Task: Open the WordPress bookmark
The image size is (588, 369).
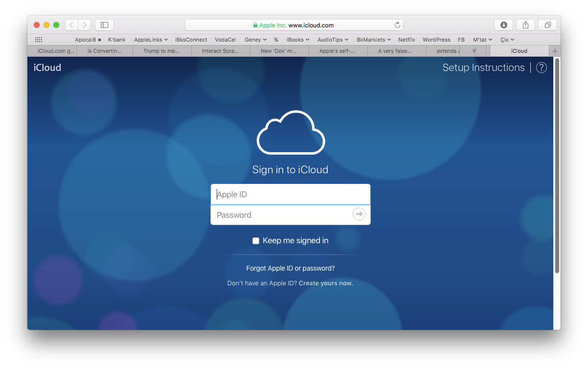Action: [x=436, y=40]
